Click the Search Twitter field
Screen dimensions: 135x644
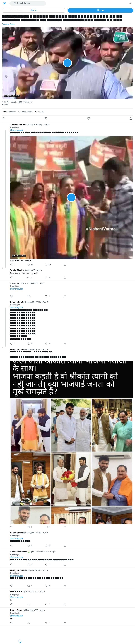click(x=28, y=3)
